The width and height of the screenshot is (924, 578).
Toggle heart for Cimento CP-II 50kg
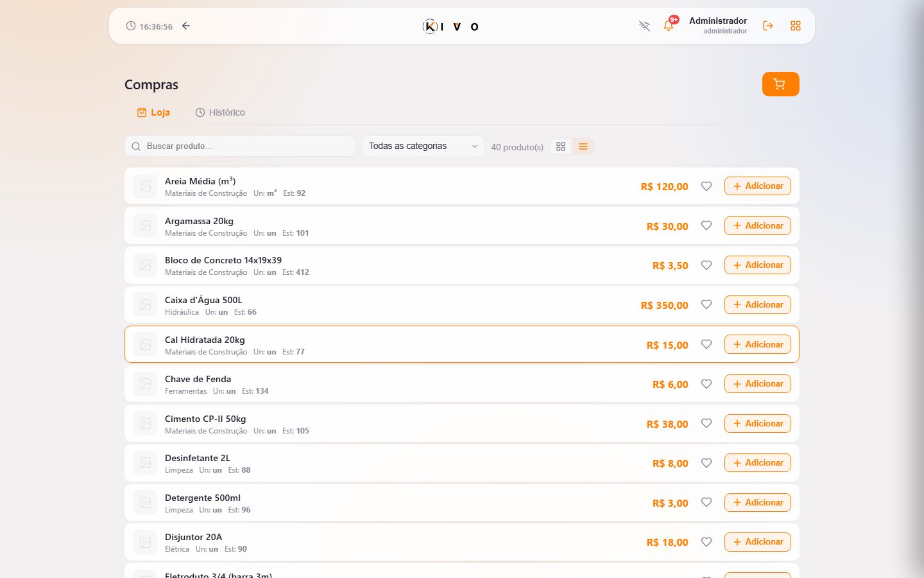706,423
